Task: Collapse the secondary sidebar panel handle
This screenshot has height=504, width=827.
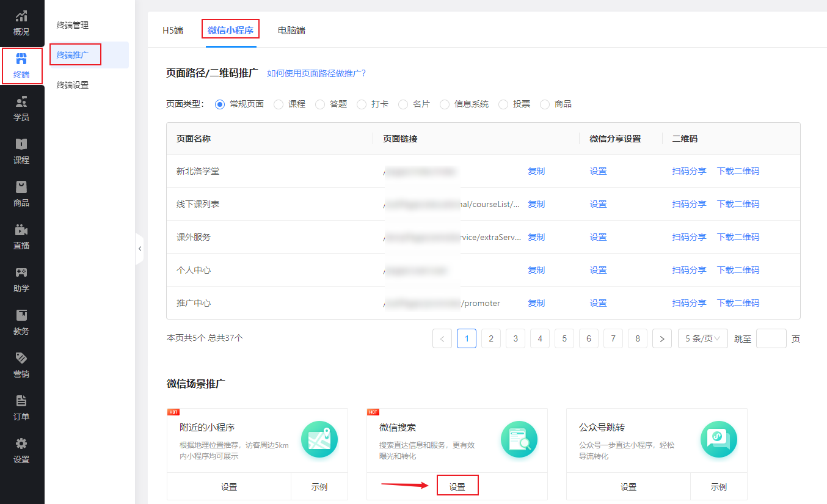Action: [139, 249]
